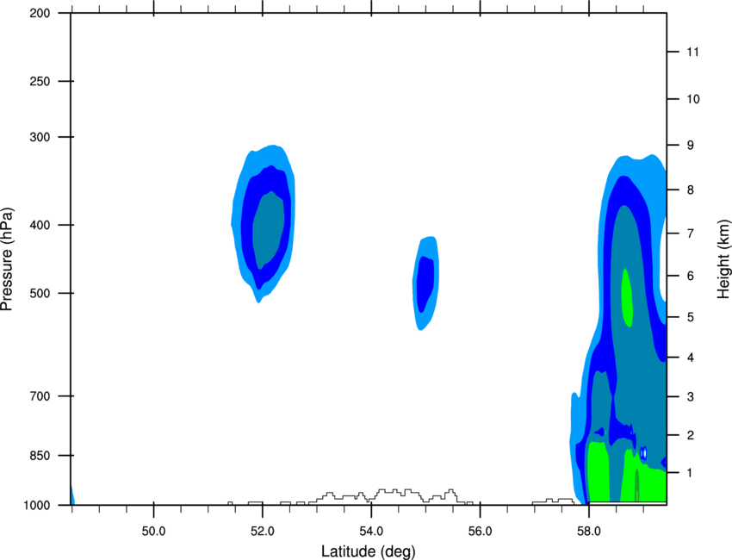This screenshot has width=732, height=560.
Task: Click the 11 km height label
Action: tap(693, 52)
